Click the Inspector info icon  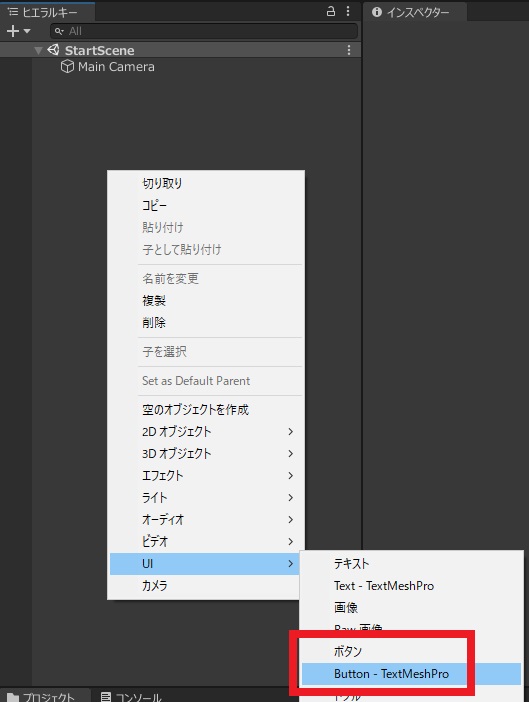tap(377, 12)
